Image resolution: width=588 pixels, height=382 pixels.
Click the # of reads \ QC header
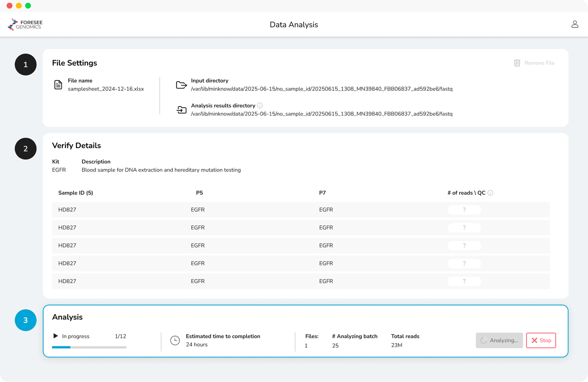pyautogui.click(x=466, y=193)
